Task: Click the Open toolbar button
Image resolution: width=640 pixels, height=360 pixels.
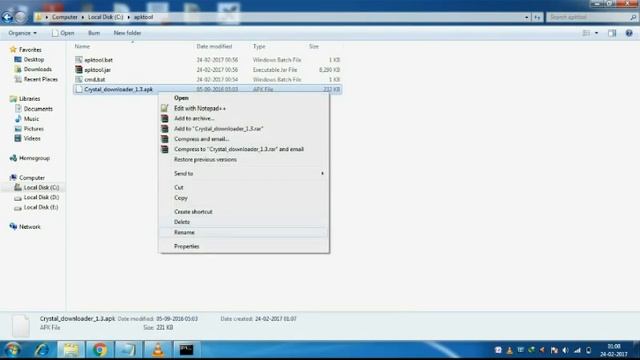Action: coord(63,33)
